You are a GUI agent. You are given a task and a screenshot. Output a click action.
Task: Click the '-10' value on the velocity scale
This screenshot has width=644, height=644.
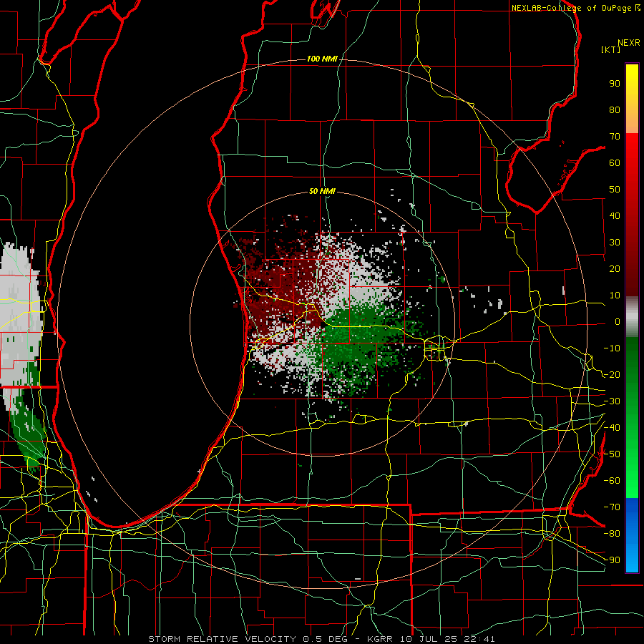[x=612, y=348]
